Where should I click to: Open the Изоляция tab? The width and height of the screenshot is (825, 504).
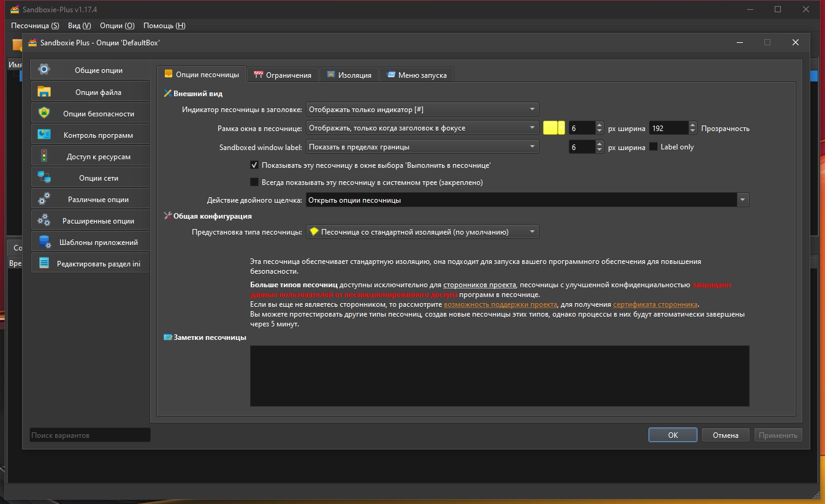click(x=349, y=75)
